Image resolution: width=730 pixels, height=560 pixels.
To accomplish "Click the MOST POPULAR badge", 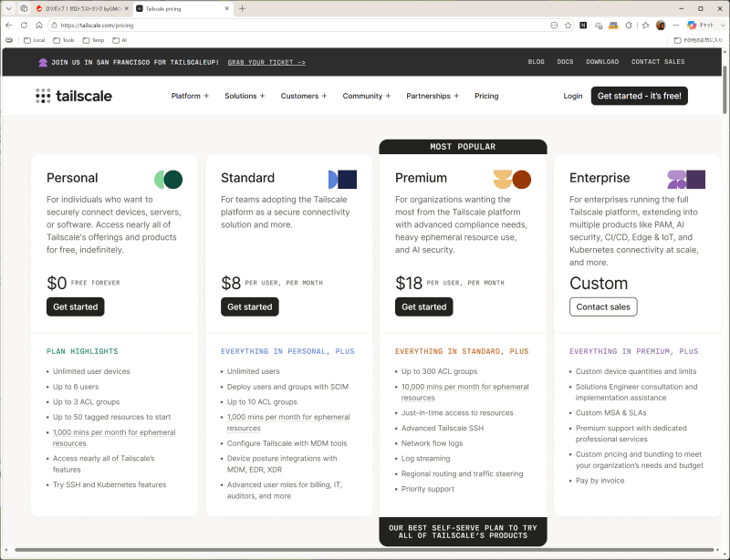I will click(x=463, y=147).
